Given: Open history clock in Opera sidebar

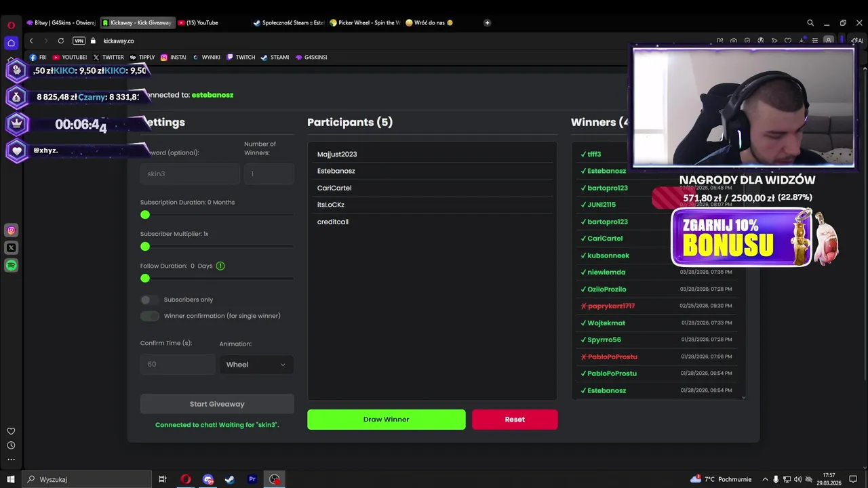Looking at the screenshot, I should tap(11, 445).
